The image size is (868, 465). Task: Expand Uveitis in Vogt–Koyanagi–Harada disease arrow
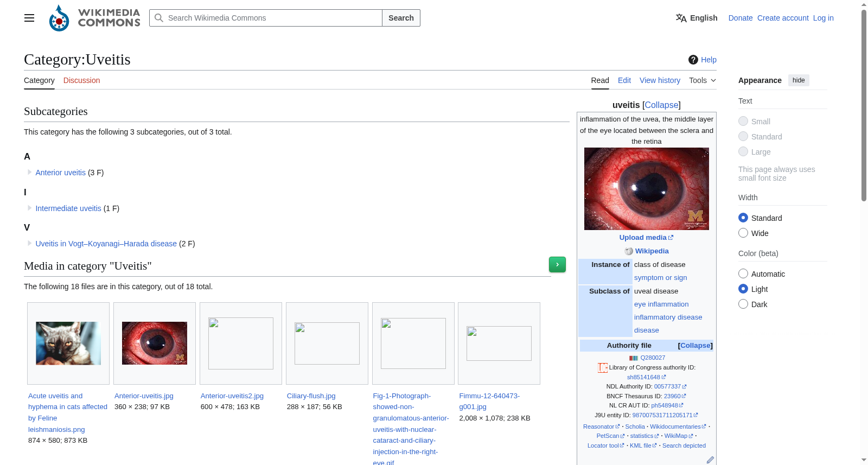29,243
